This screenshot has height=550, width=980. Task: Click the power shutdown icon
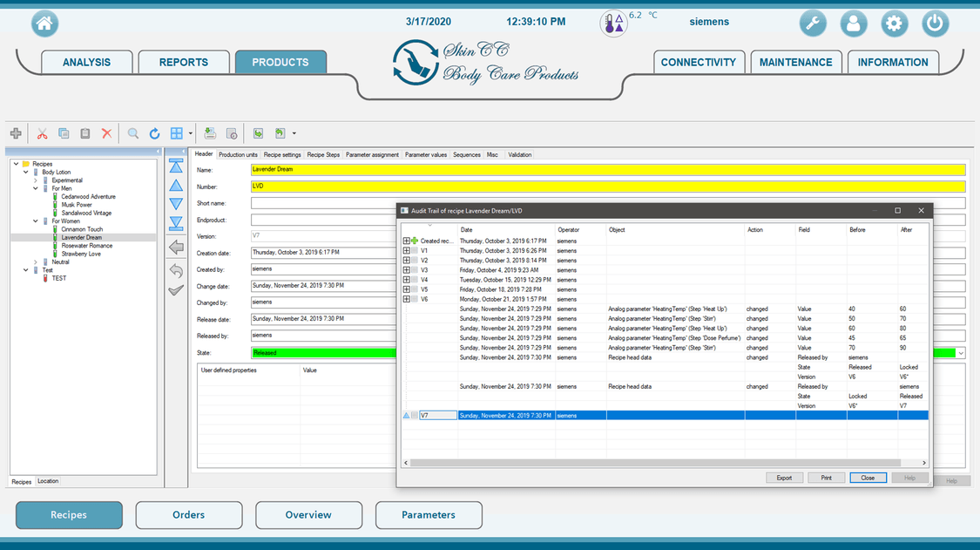(x=935, y=24)
